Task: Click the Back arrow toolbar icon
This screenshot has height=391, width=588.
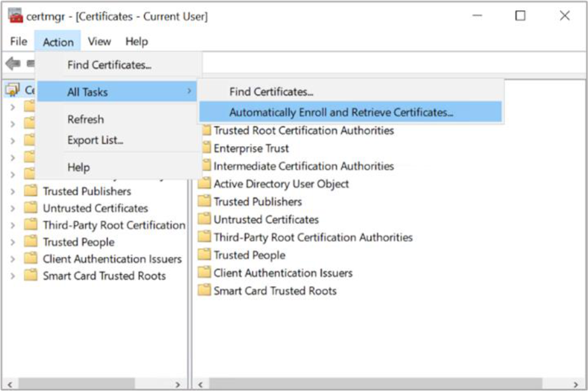Action: pos(13,64)
